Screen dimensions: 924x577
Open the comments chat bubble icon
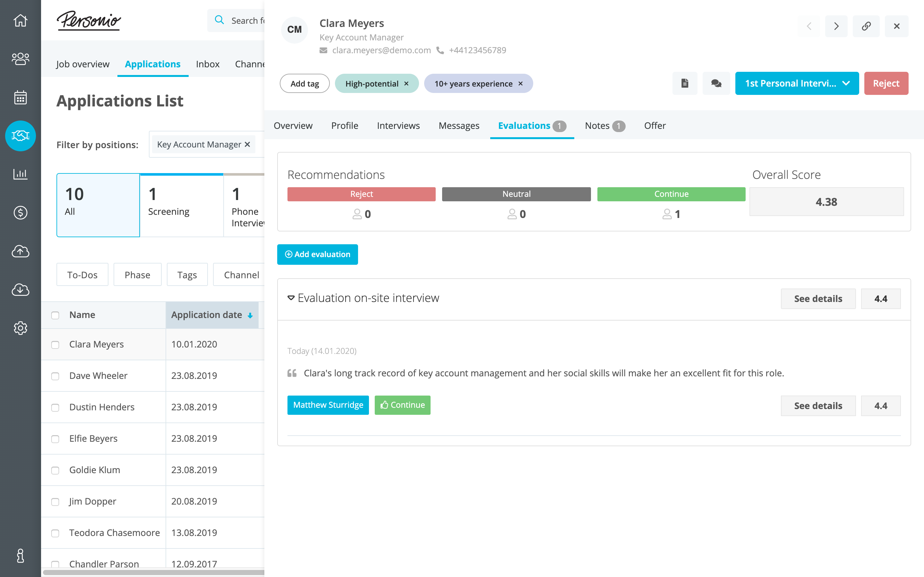click(x=716, y=83)
